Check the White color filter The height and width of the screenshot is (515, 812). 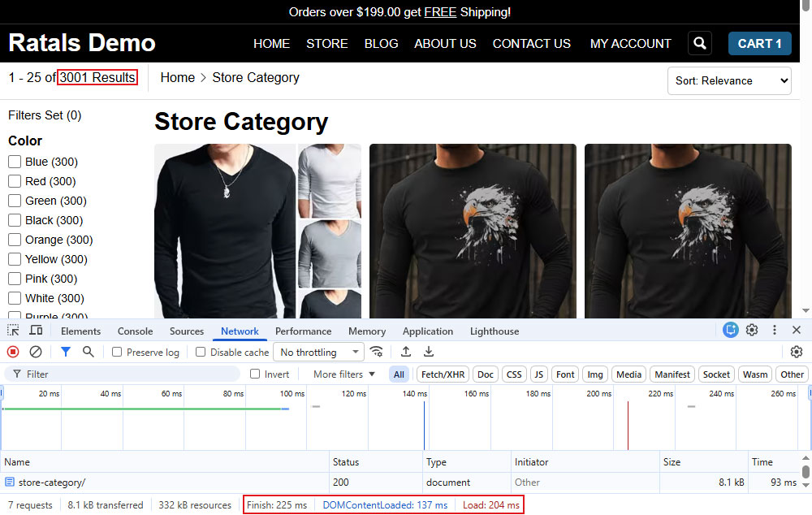click(15, 298)
